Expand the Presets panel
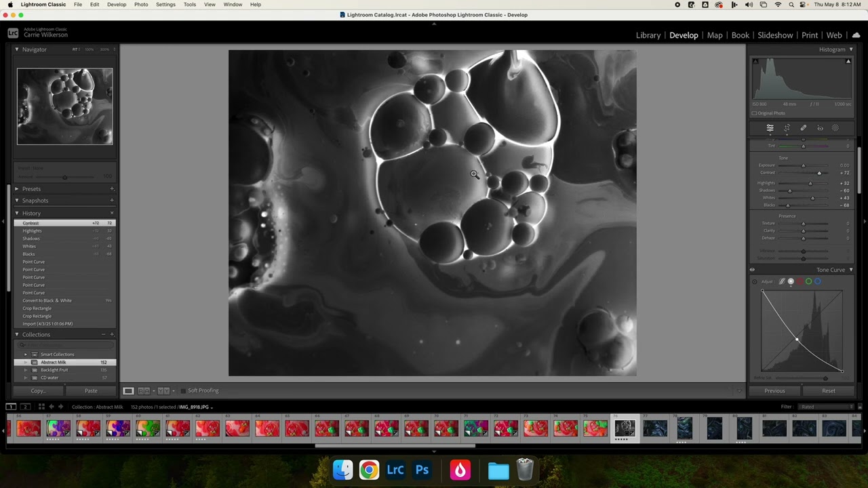This screenshot has height=488, width=868. click(x=17, y=189)
